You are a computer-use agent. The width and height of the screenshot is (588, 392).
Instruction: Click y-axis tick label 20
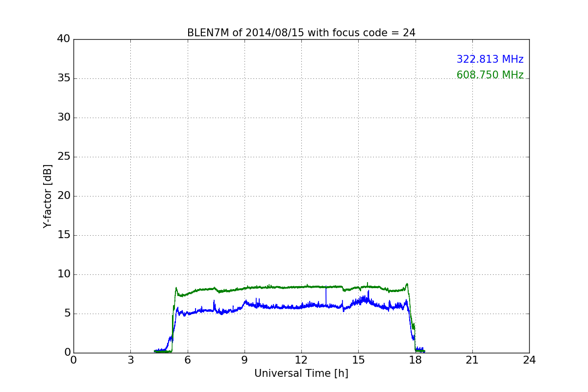(64, 196)
